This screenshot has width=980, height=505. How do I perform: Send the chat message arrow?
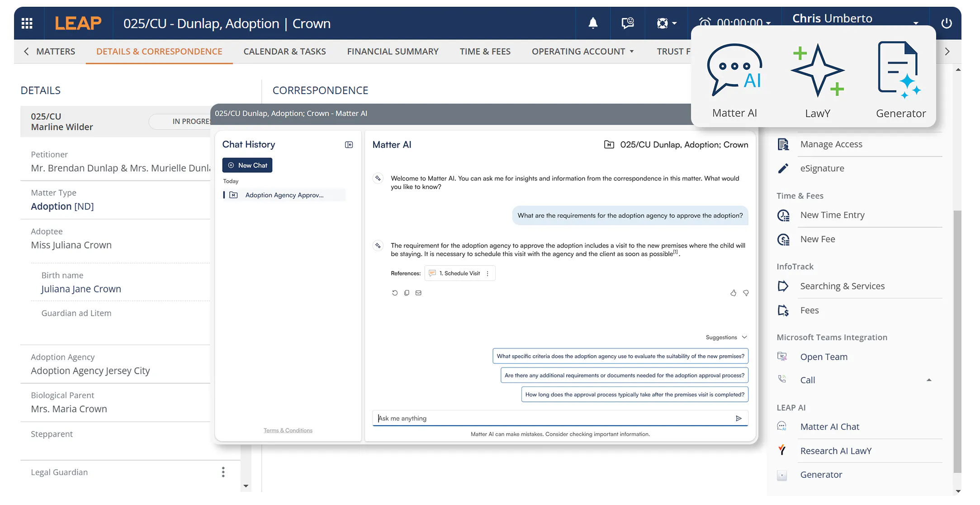(x=739, y=418)
